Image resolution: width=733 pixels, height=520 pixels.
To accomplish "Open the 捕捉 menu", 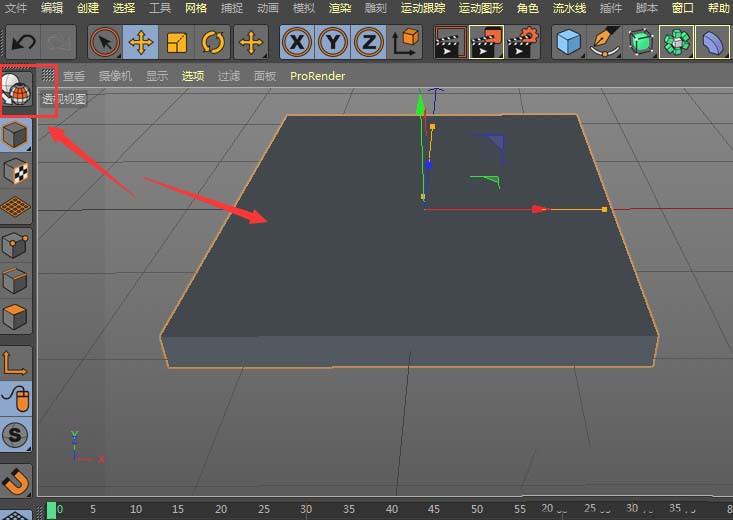I will click(x=232, y=8).
